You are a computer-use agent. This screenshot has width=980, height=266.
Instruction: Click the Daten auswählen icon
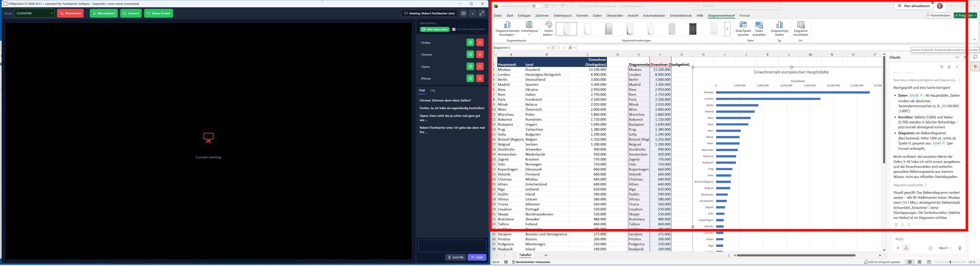coord(759,29)
